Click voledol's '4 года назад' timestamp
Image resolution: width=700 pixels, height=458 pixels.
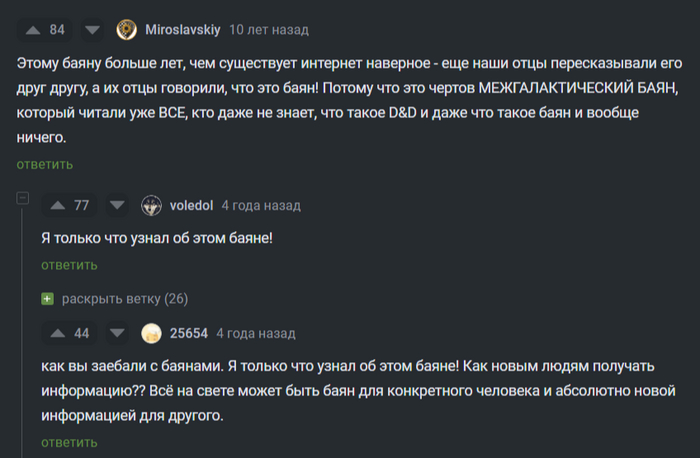tap(260, 205)
